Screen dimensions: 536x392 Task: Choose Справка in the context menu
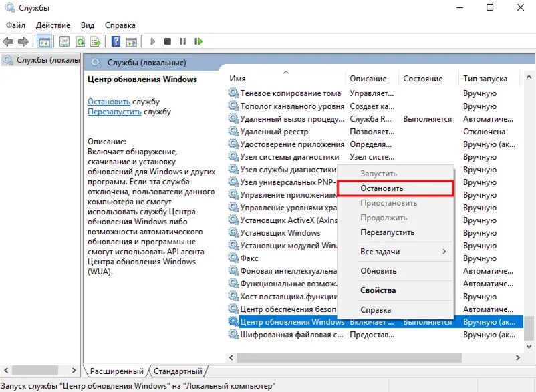tap(396, 310)
